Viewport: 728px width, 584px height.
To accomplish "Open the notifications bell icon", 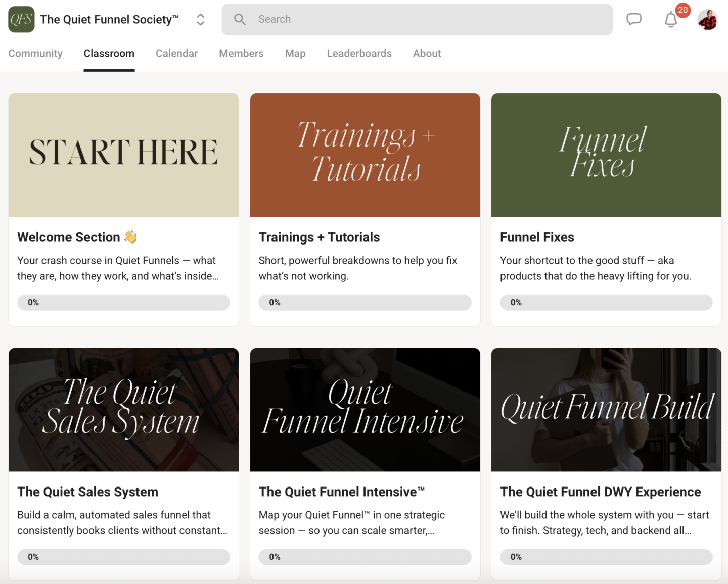I will pos(671,20).
